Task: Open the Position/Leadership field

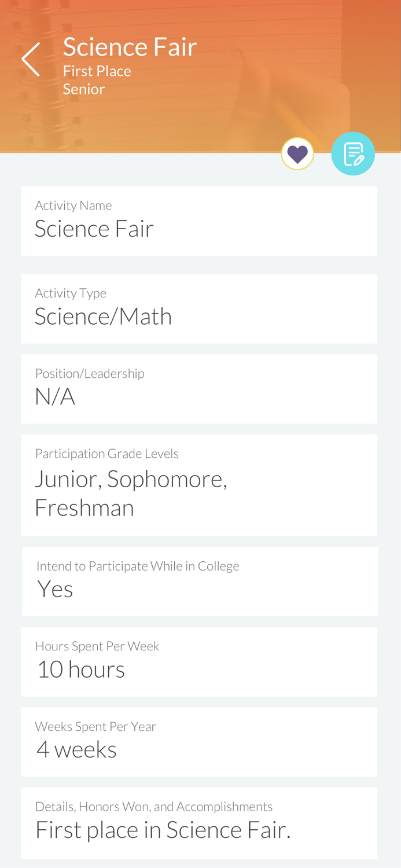Action: tap(199, 388)
